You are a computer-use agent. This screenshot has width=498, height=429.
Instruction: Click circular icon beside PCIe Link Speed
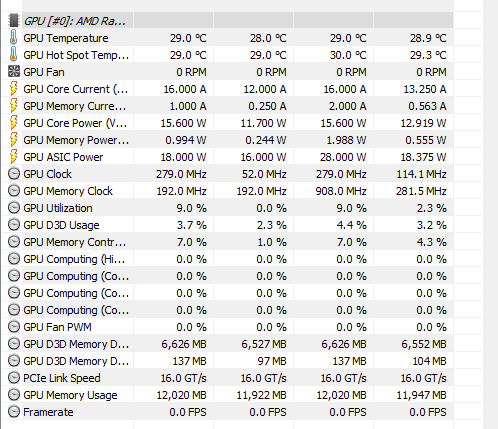click(14, 378)
